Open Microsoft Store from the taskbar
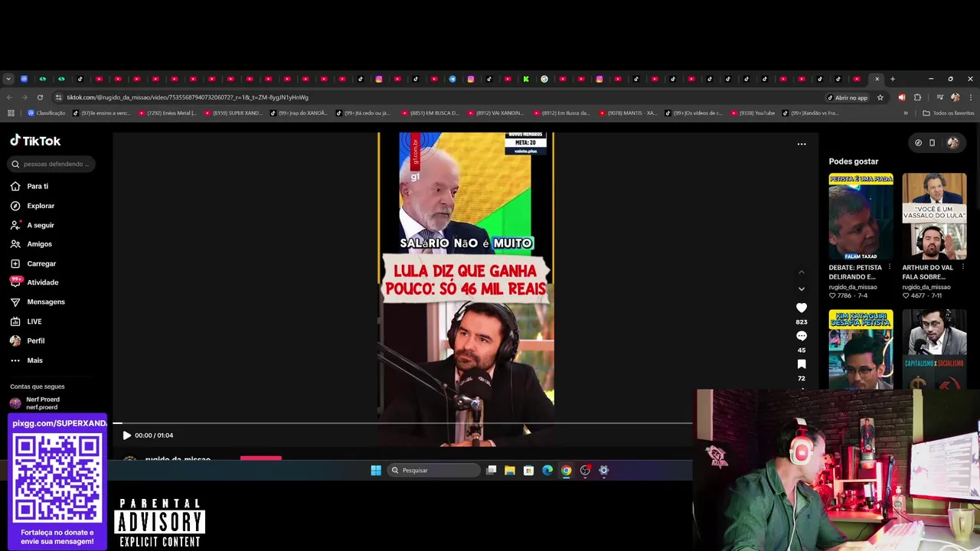The height and width of the screenshot is (551, 980). [x=528, y=470]
